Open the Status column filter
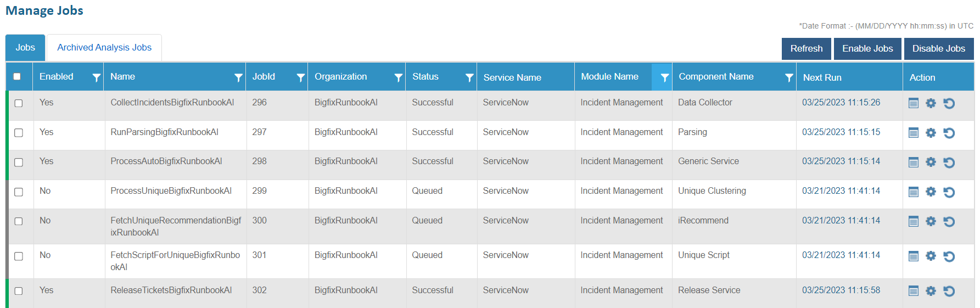Viewport: 980px width, 308px height. tap(469, 77)
